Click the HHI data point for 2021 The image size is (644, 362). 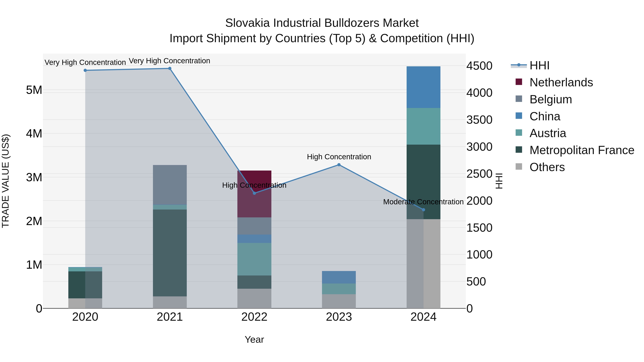170,68
